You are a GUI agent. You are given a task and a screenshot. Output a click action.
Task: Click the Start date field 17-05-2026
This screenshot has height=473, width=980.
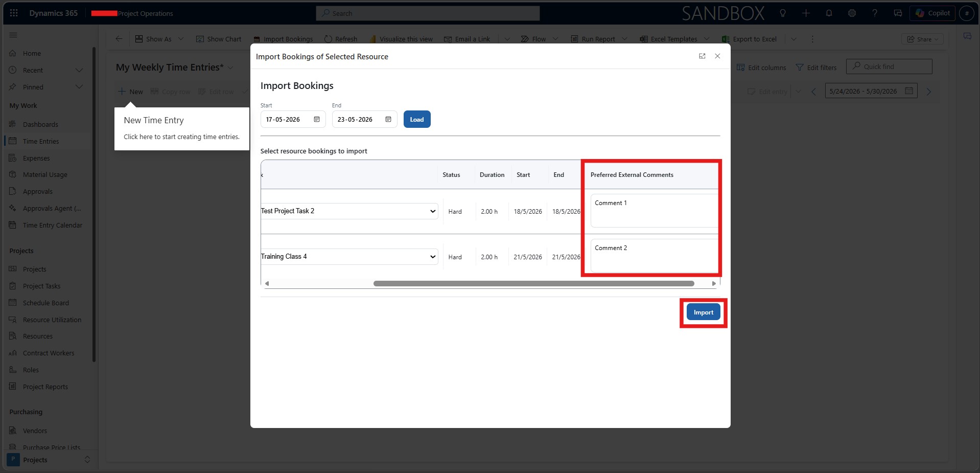click(x=293, y=120)
